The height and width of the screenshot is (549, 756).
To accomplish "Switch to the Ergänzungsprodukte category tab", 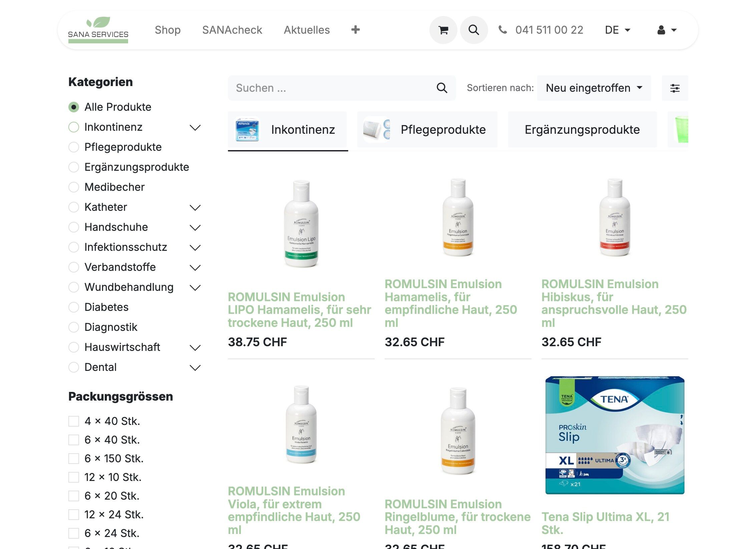I will (x=582, y=129).
